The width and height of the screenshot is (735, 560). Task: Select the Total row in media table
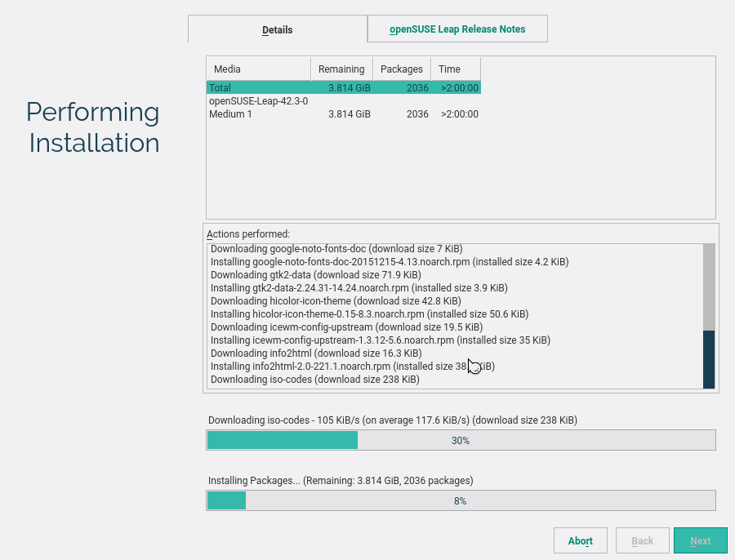[344, 87]
